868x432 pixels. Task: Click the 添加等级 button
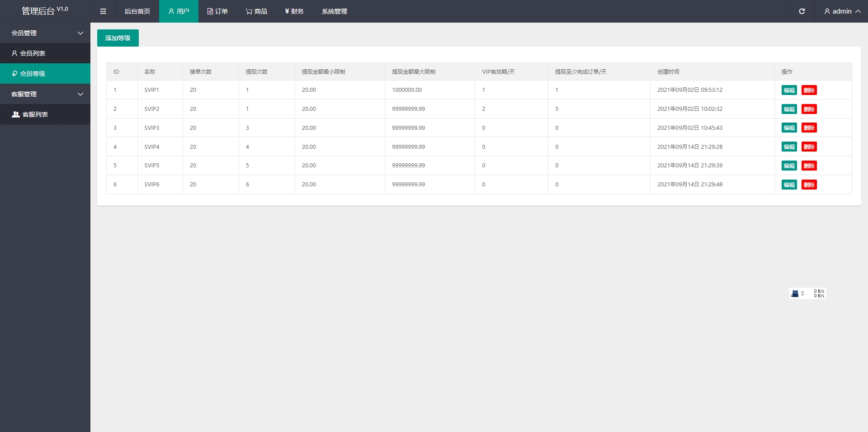(118, 38)
